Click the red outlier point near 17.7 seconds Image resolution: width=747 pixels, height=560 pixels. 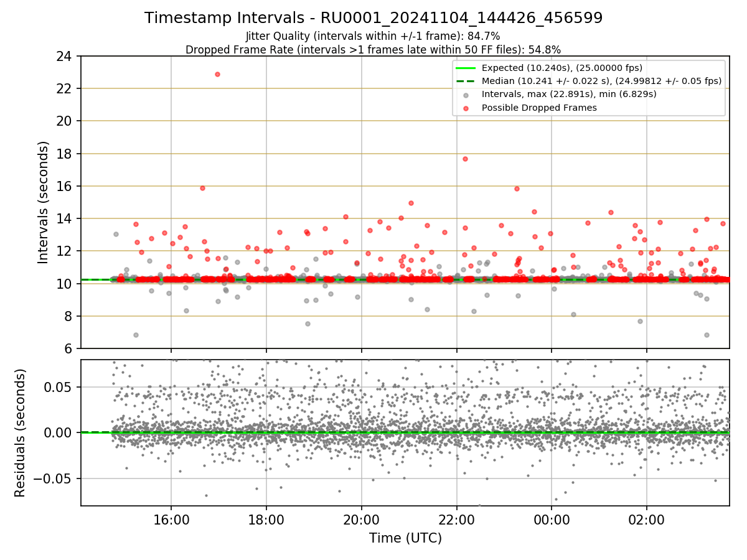[x=465, y=159]
